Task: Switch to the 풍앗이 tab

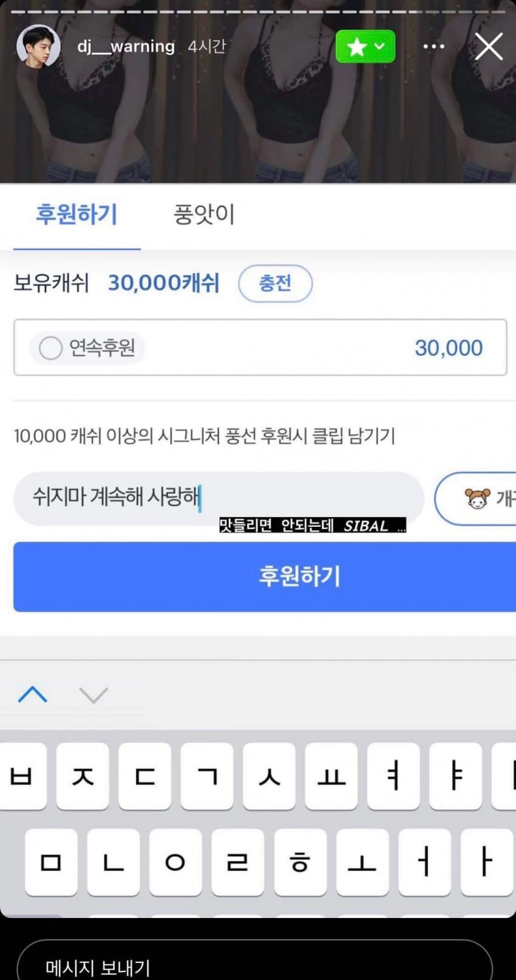Action: coord(204,215)
